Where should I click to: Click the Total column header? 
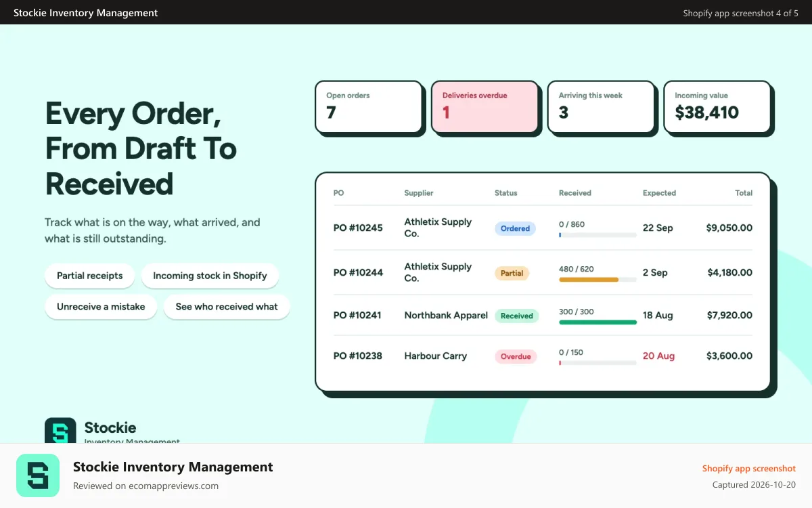click(744, 193)
